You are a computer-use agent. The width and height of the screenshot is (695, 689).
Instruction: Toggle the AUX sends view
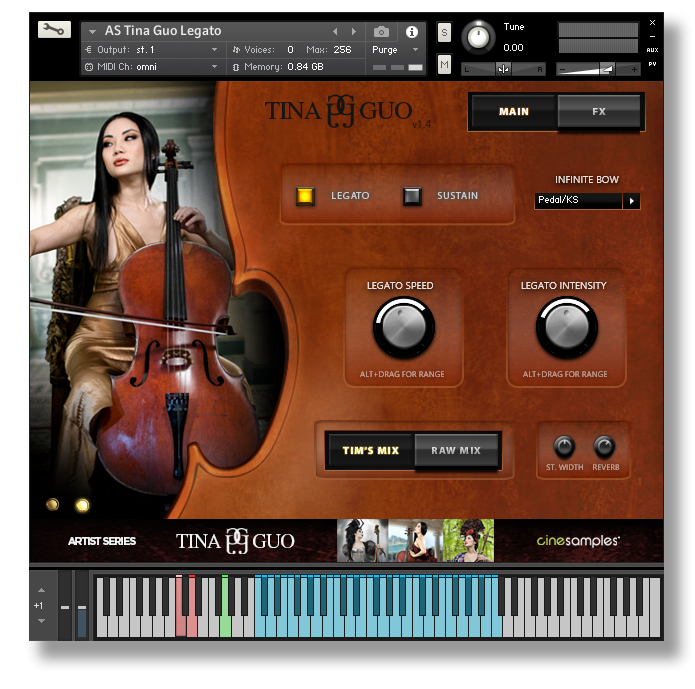(x=652, y=50)
